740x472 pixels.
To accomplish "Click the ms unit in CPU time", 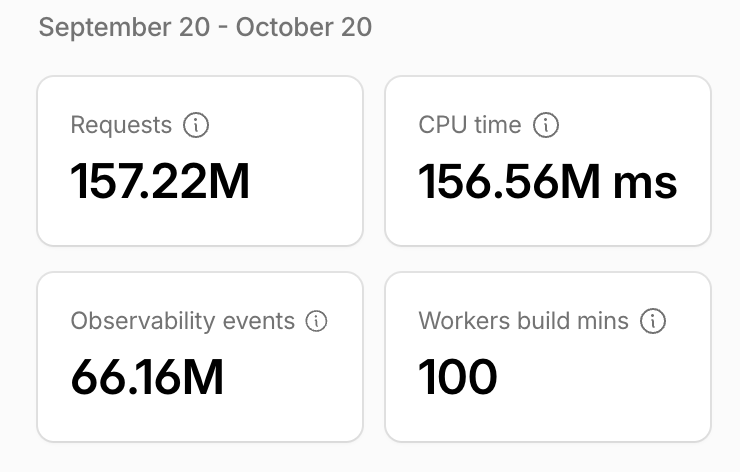I will (645, 183).
